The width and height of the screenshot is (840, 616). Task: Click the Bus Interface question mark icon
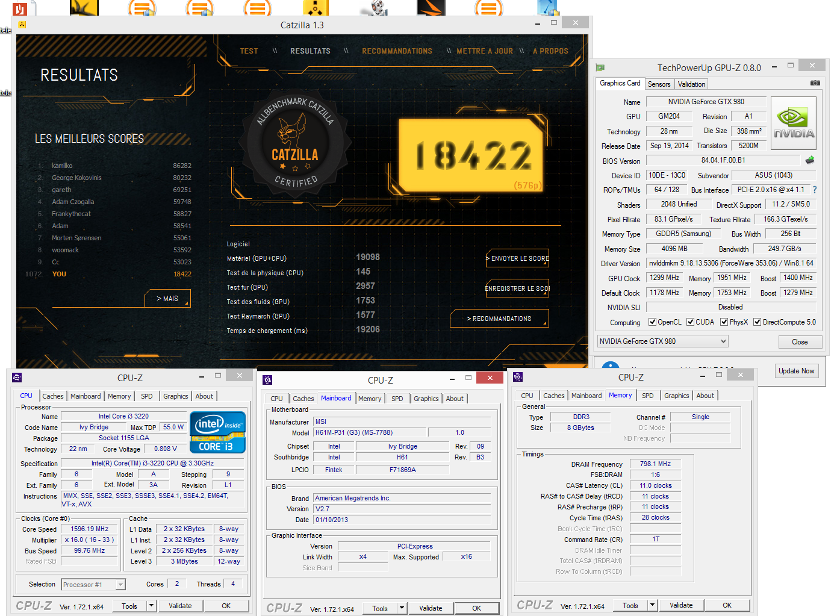pyautogui.click(x=815, y=190)
